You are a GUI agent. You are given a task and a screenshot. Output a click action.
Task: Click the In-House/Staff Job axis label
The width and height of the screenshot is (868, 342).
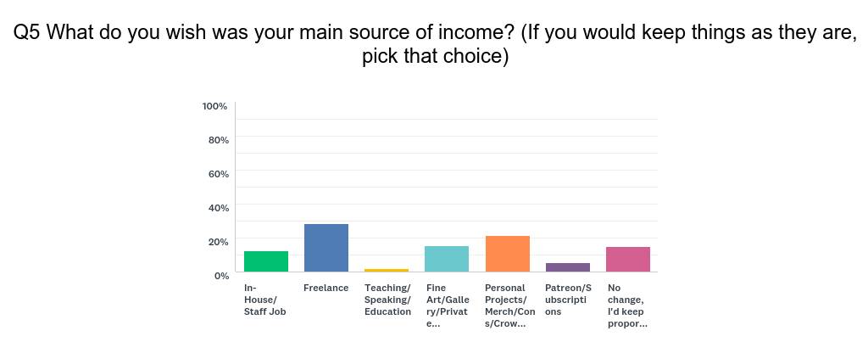[x=264, y=300]
